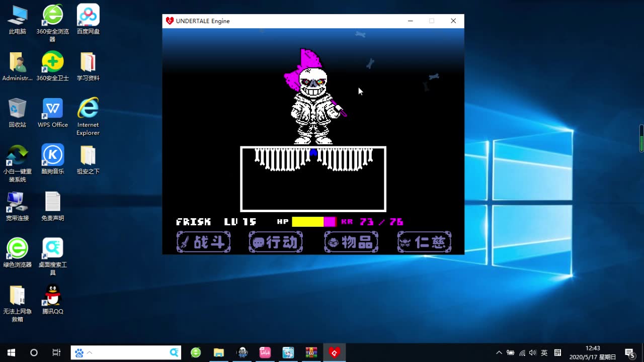644x362 pixels.
Task: Minimize the UNDERTALE Engine window
Action: (411, 21)
